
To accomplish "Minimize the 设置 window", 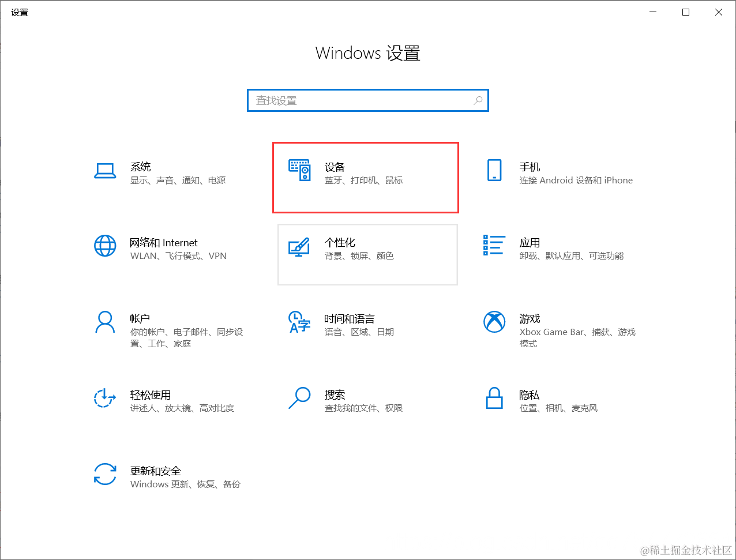I will click(653, 12).
